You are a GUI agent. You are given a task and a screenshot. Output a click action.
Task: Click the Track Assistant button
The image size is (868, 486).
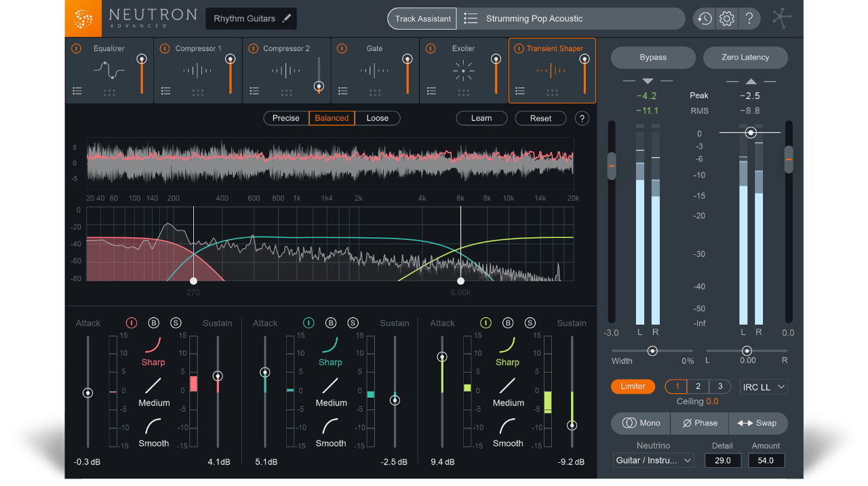point(422,18)
